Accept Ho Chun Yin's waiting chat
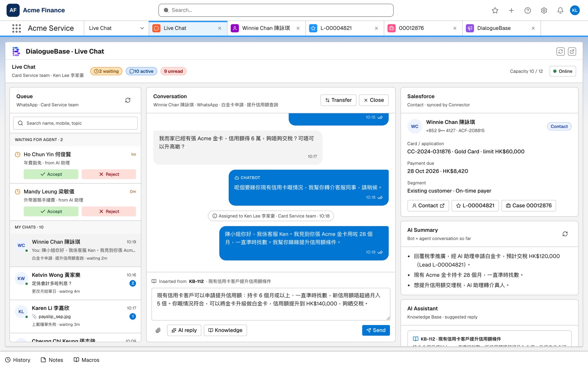 pyautogui.click(x=51, y=174)
